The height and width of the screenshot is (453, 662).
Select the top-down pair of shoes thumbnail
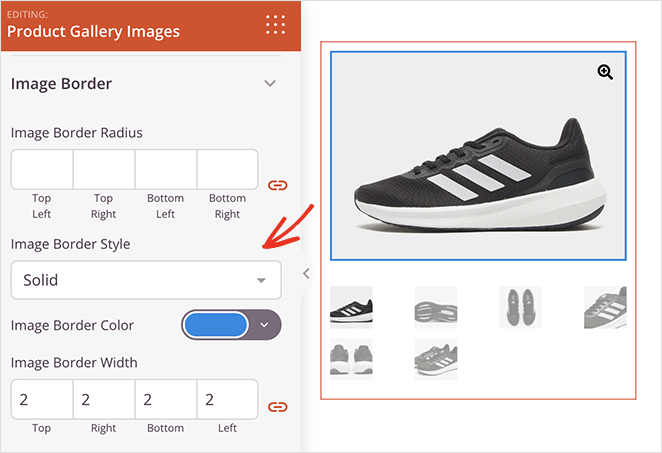point(521,307)
